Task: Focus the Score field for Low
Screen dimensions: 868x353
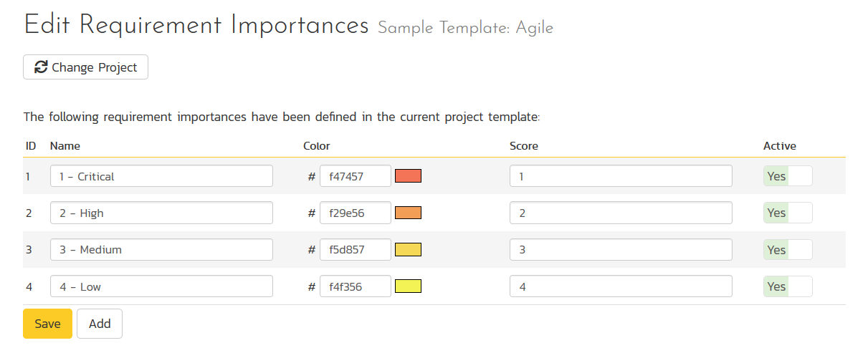Action: (x=621, y=286)
